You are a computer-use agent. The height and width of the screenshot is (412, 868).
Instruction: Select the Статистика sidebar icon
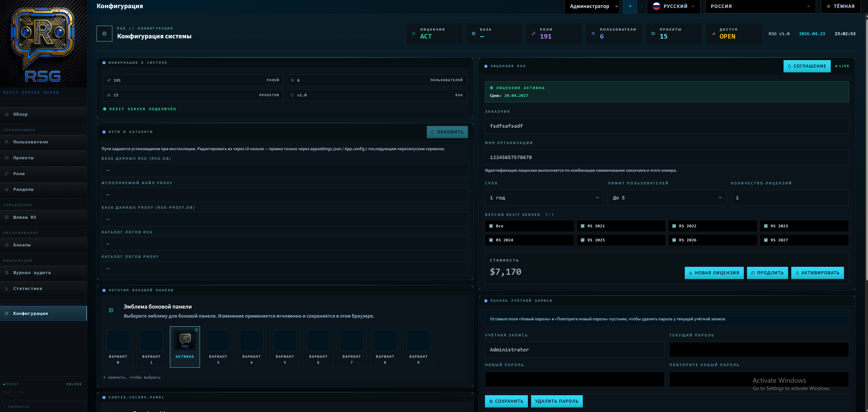coord(7,288)
